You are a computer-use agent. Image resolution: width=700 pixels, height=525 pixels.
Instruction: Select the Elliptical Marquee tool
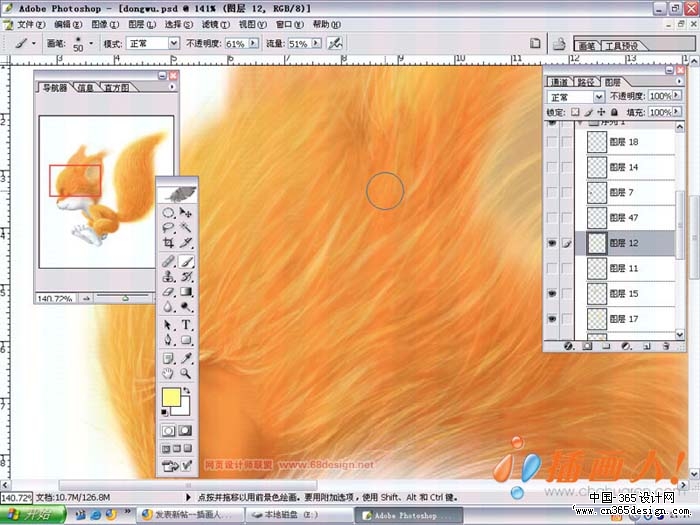pyautogui.click(x=168, y=212)
